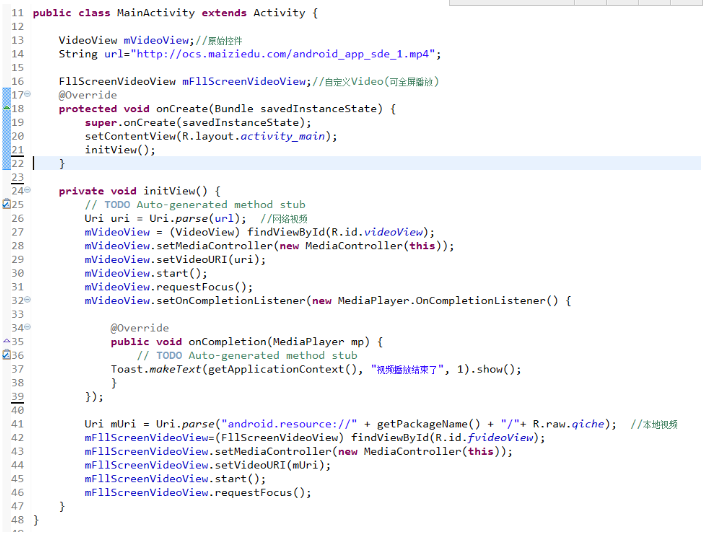Click setOnCompletionListener on line 32
The width and height of the screenshot is (712, 541).
(231, 301)
